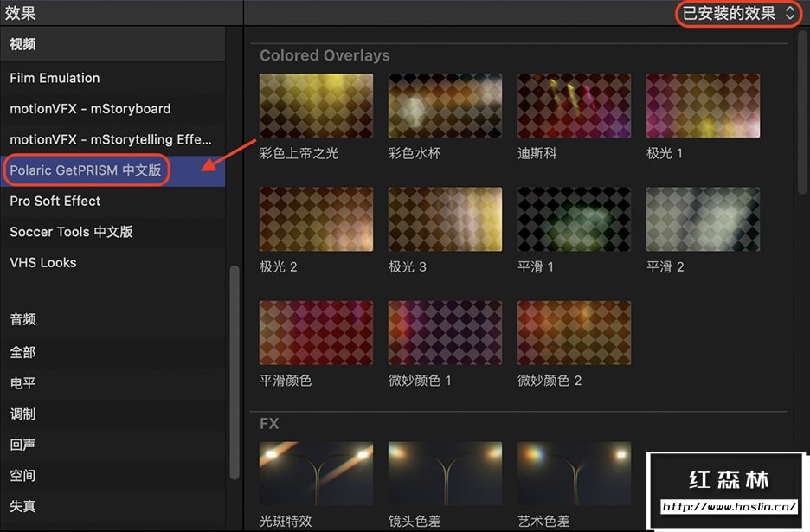Click the Colored Overlays section heading
Viewport: 810px width, 532px height.
[x=325, y=55]
